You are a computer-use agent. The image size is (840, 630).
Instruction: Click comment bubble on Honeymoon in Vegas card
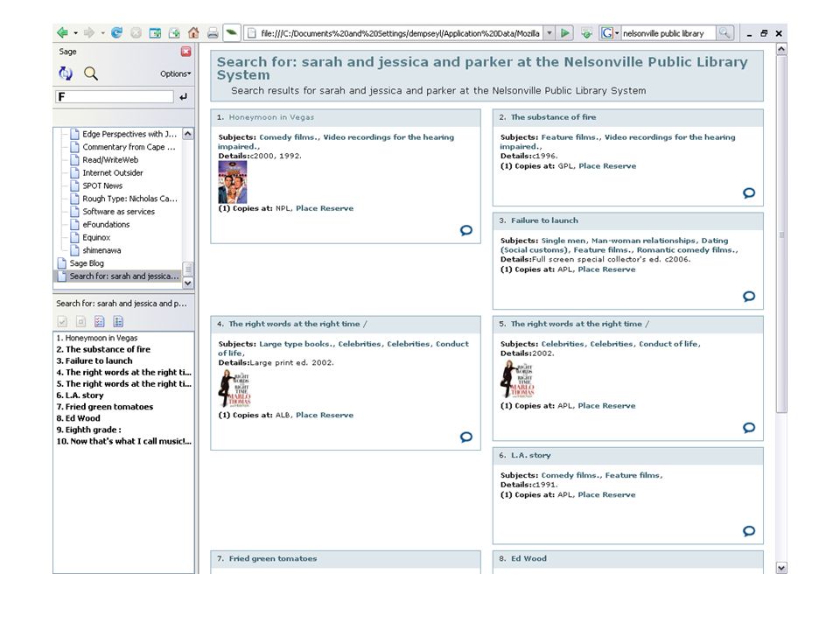[x=466, y=230]
